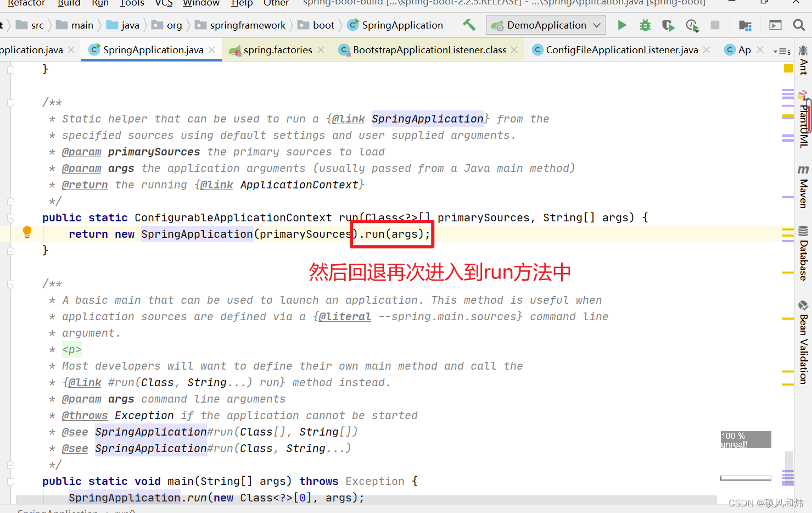This screenshot has width=812, height=513.
Task: Run with Coverage using the shield icon
Action: [x=668, y=25]
